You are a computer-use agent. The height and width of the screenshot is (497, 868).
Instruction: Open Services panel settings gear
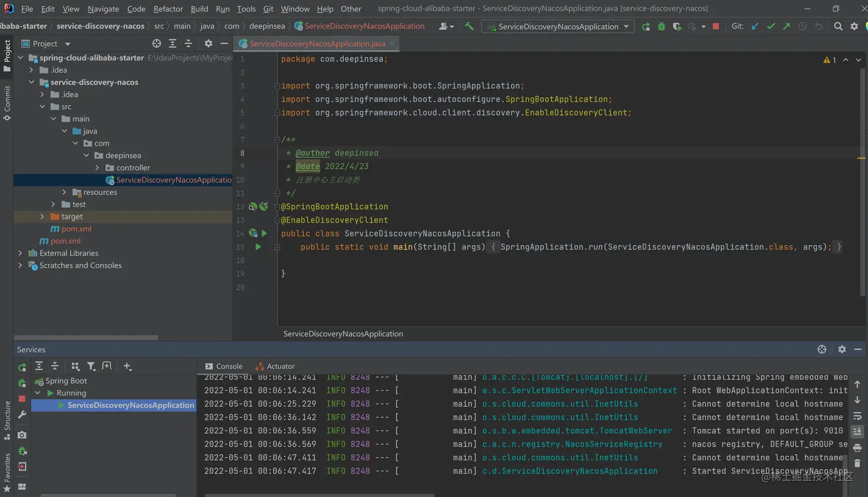tap(842, 349)
